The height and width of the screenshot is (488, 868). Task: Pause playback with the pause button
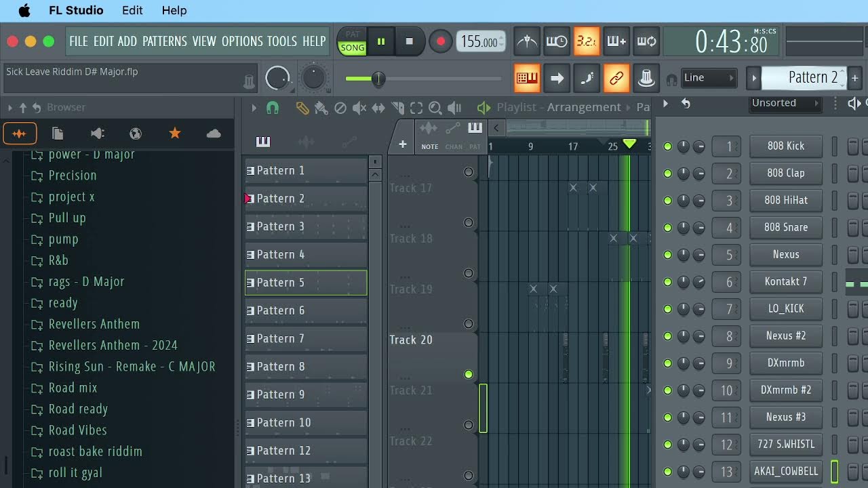pyautogui.click(x=381, y=41)
